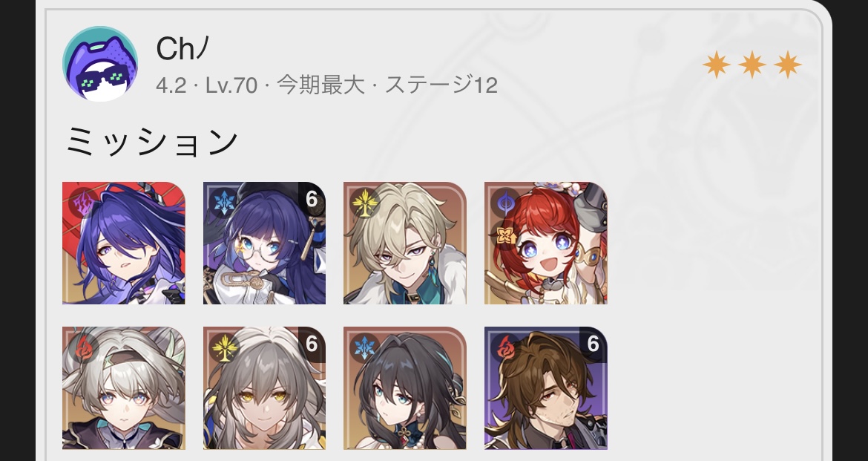Click the Lightning element icon on the purple-haired character

(x=83, y=203)
